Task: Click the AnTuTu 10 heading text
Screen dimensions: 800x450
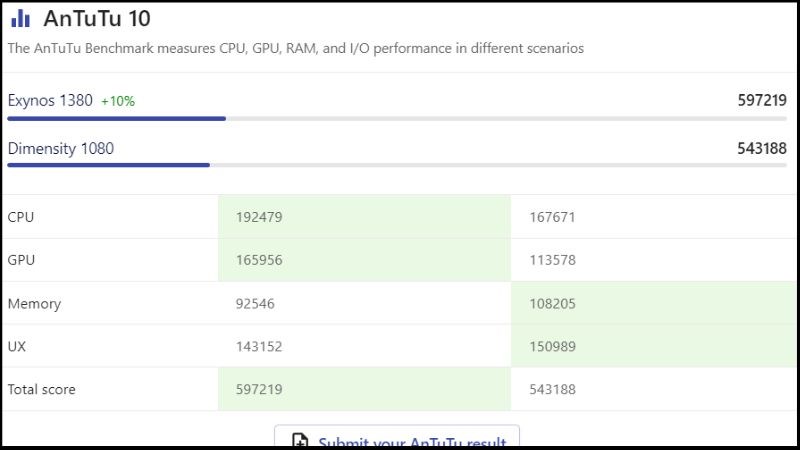Action: [x=97, y=19]
